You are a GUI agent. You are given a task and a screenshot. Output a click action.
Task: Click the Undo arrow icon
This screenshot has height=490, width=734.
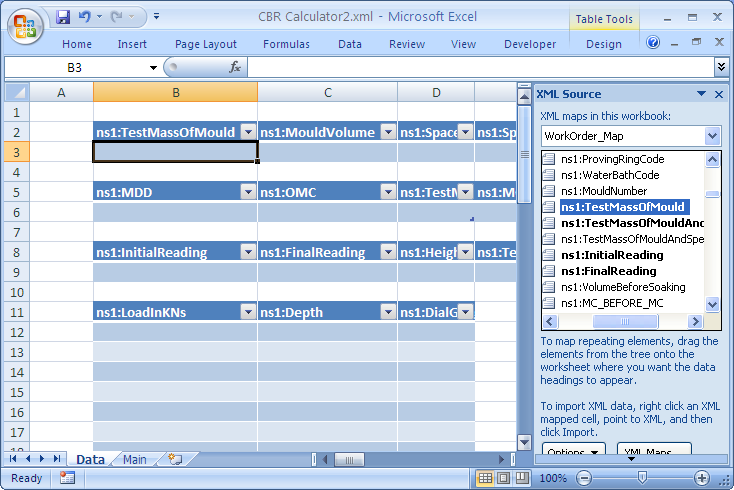(x=85, y=17)
